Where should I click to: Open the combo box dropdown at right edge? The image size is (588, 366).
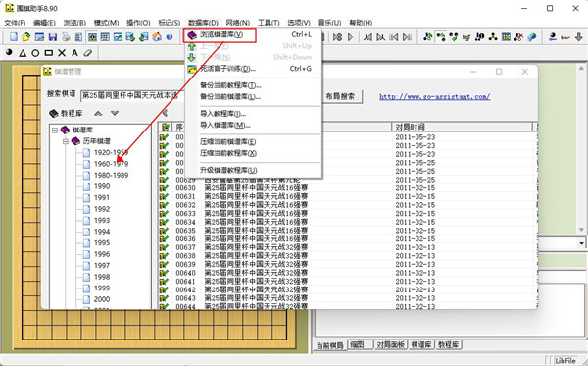point(581,243)
